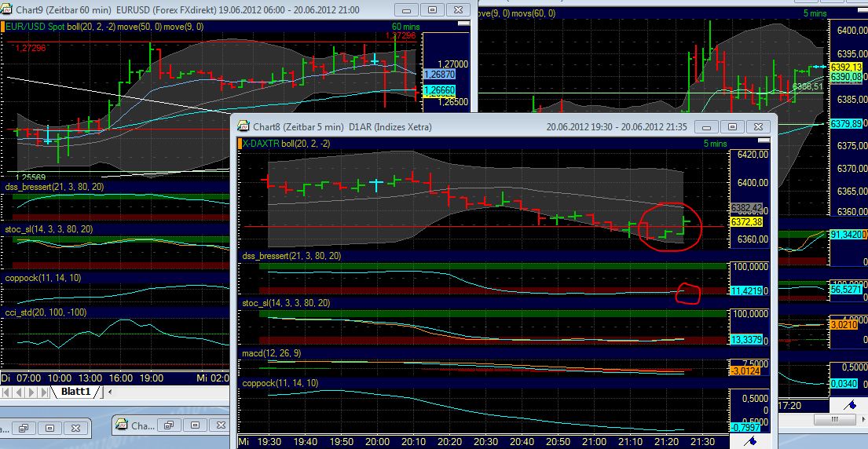The width and height of the screenshot is (868, 449).
Task: Click the blue flag icon in Chart8
Action: point(751,441)
